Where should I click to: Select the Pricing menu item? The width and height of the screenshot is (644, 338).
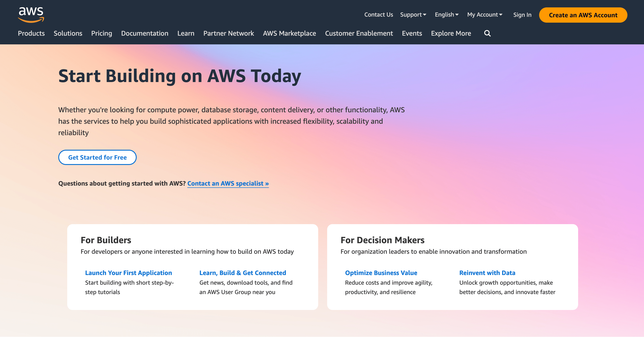click(x=102, y=33)
